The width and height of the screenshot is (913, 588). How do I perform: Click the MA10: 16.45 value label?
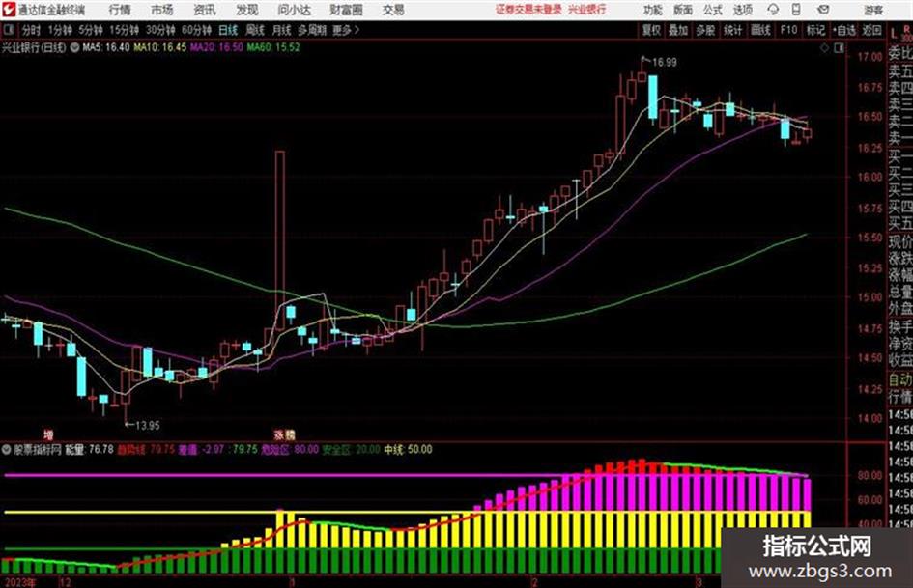[x=159, y=47]
